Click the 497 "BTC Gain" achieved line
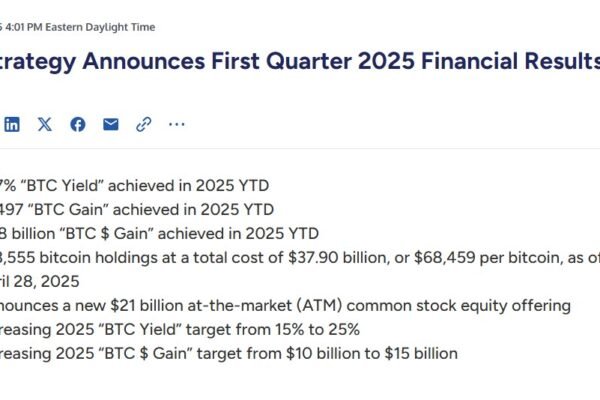 [137, 210]
